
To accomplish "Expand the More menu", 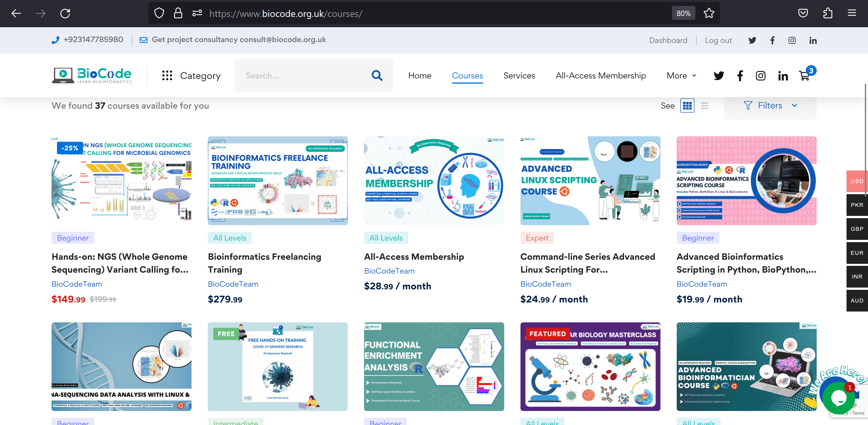I will (x=681, y=76).
